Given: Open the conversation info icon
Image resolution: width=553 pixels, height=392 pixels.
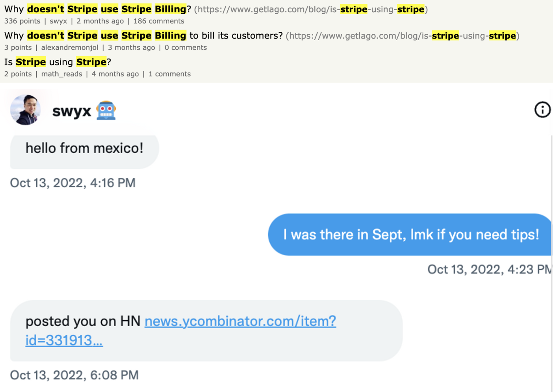Looking at the screenshot, I should [542, 110].
